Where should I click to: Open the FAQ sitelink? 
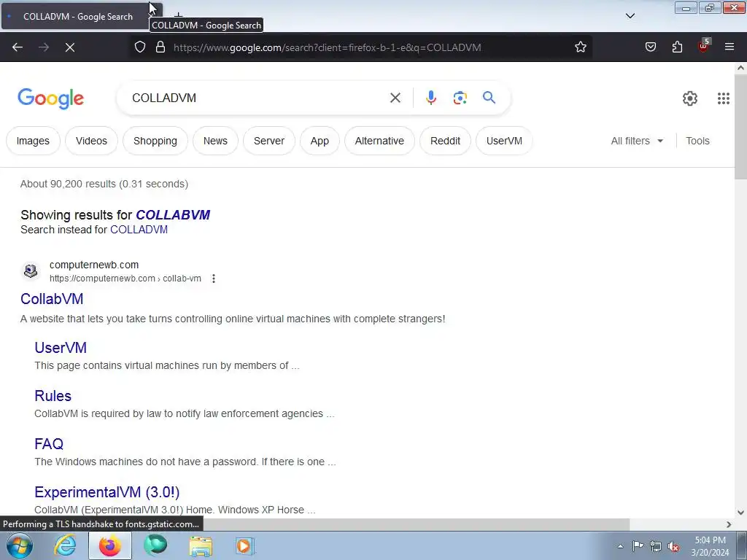(x=49, y=444)
